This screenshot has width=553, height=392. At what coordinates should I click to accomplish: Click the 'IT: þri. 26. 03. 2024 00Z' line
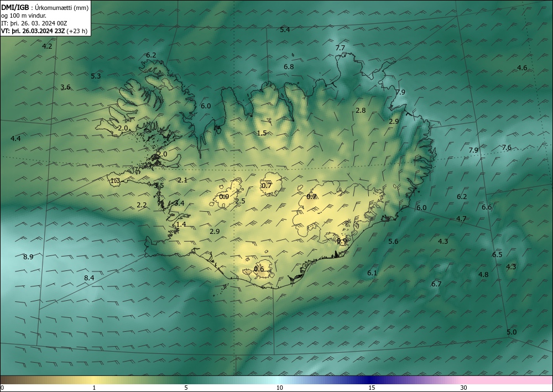coord(34,23)
